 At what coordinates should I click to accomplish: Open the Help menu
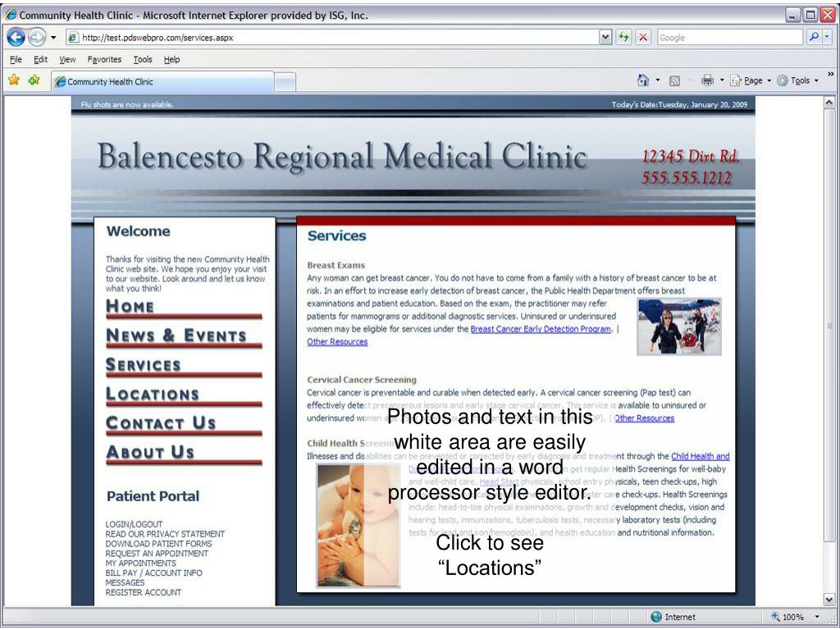171,59
